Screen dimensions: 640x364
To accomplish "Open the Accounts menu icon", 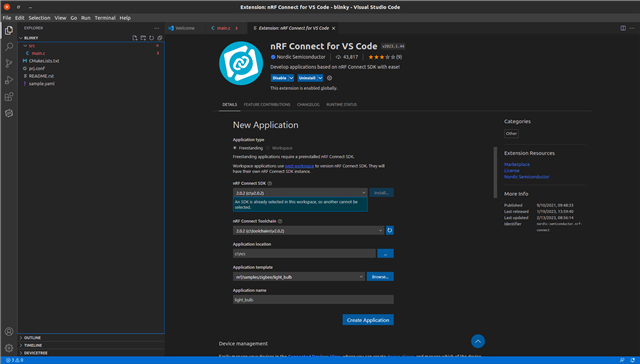I will pyautogui.click(x=9, y=331).
